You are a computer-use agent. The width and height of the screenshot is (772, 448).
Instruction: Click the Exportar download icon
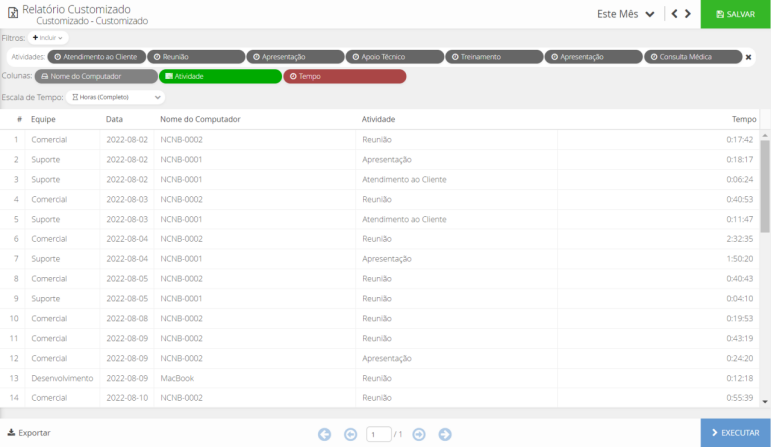tap(11, 432)
